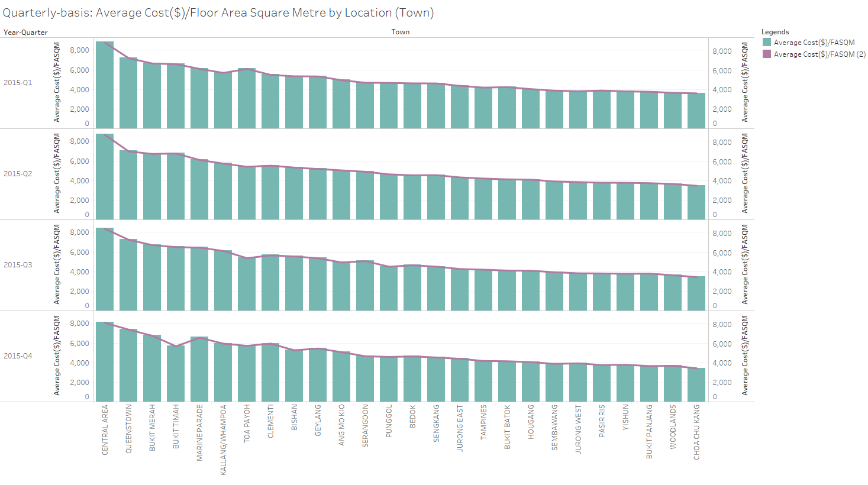Select the Bukit Timah bar in 2015-Q4
This screenshot has height=485, width=868.
pyautogui.click(x=176, y=374)
